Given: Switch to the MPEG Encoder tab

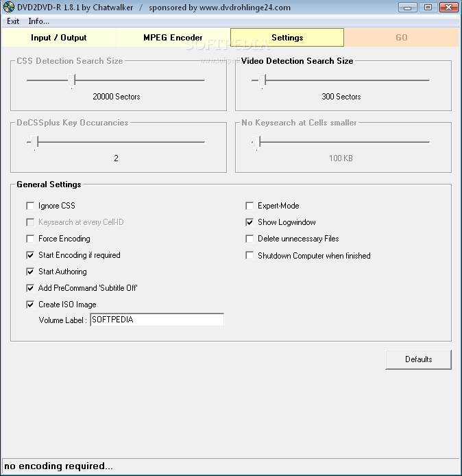Looking at the screenshot, I should tap(173, 38).
